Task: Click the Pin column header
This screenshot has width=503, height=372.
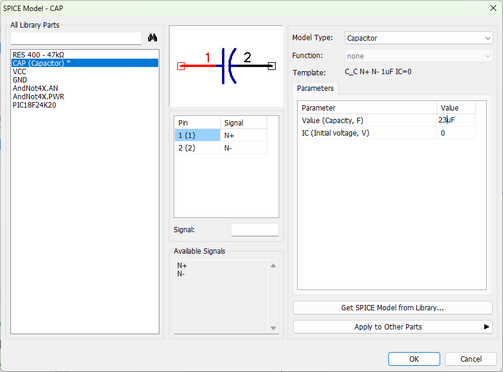Action: (x=197, y=123)
